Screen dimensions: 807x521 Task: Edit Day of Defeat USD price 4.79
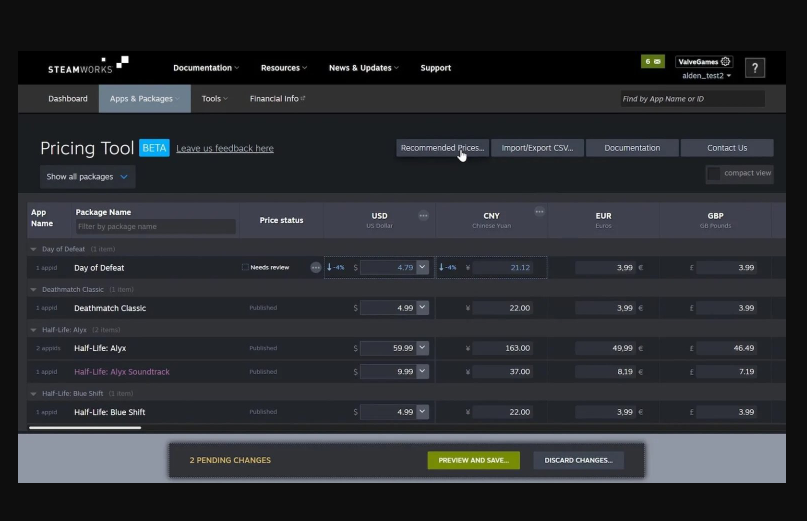click(389, 268)
